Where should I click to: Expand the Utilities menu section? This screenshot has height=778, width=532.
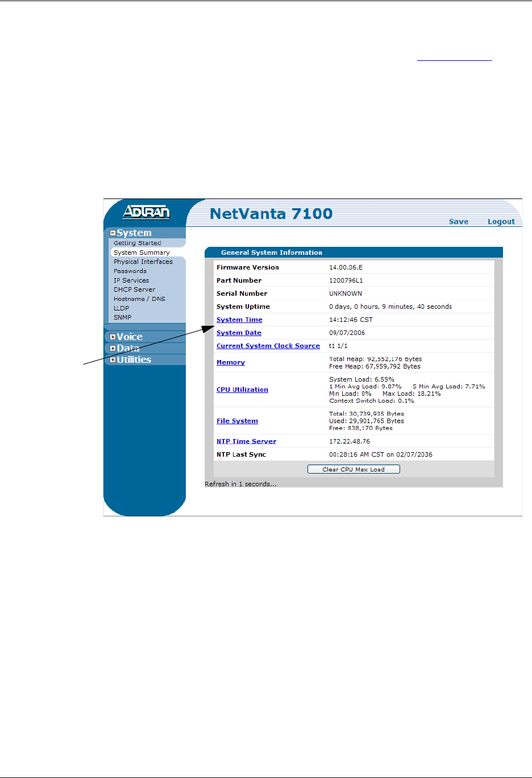113,360
